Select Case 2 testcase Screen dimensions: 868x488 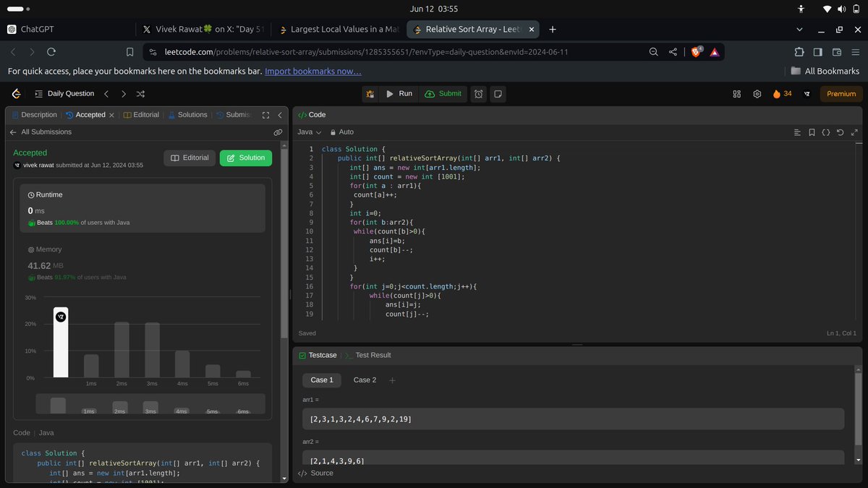click(x=365, y=380)
